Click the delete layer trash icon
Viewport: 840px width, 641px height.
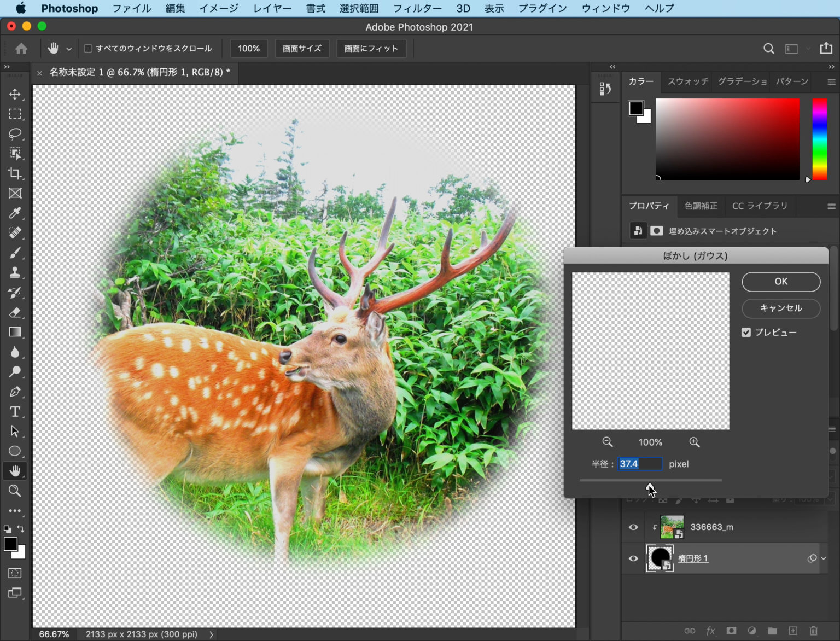[x=813, y=631]
